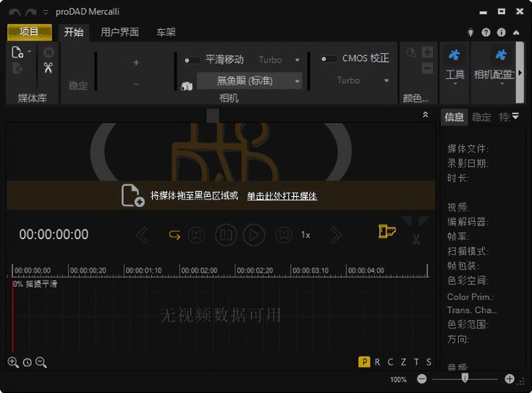Click the zoom slider handle at bottom

[x=465, y=378]
